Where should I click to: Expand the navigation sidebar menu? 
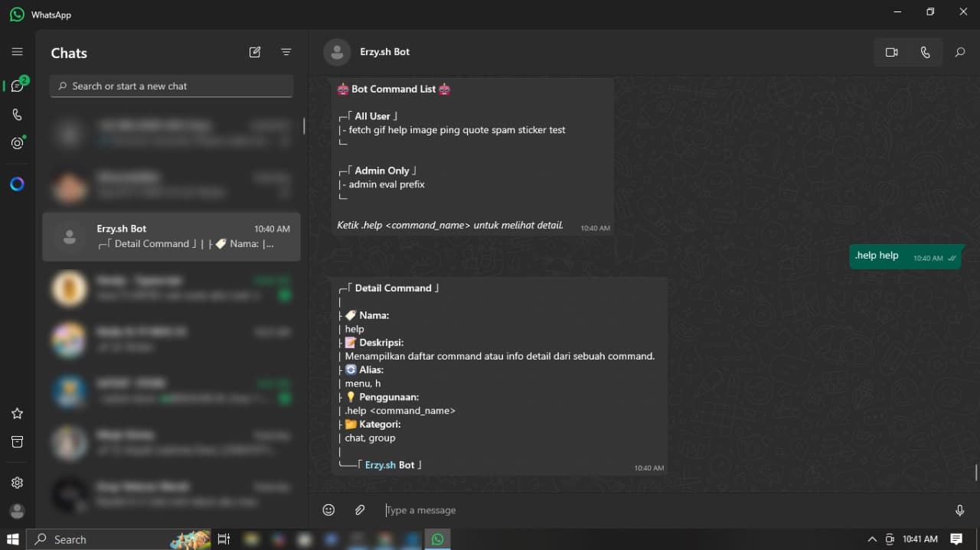coord(17,51)
